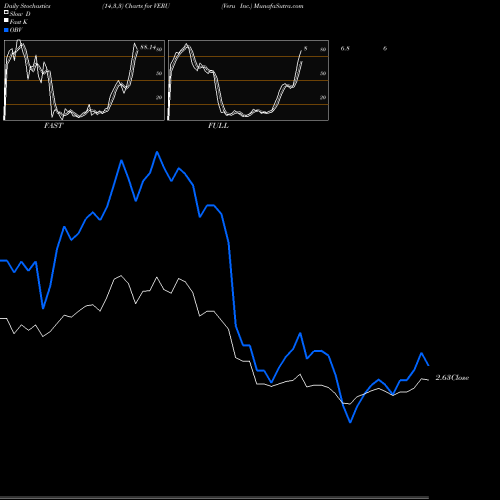Screen dimensions: 500x500
Task: Click the OBV legend label text
Action: point(16,30)
